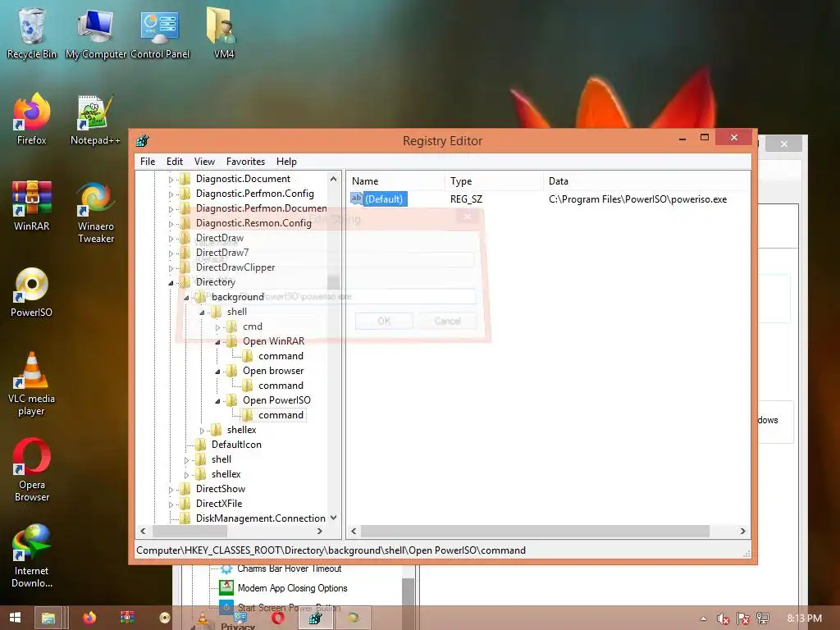The width and height of the screenshot is (840, 630).
Task: Click the Name column header
Action: (x=395, y=181)
